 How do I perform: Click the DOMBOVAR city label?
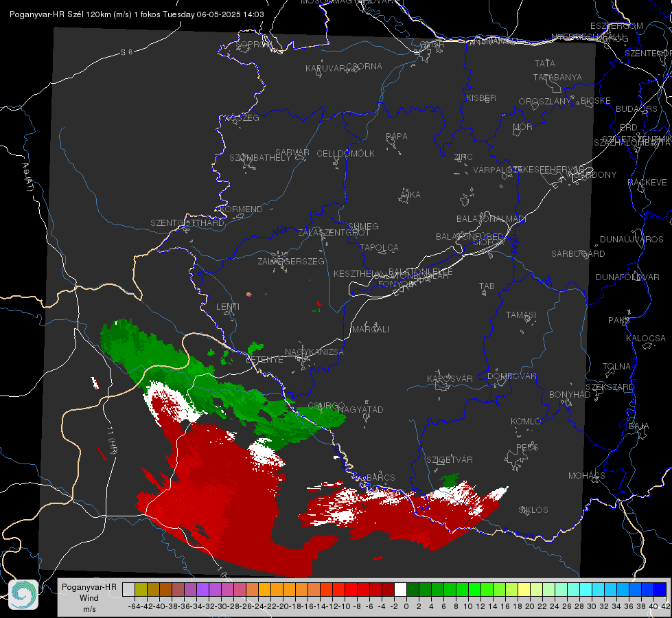click(511, 376)
